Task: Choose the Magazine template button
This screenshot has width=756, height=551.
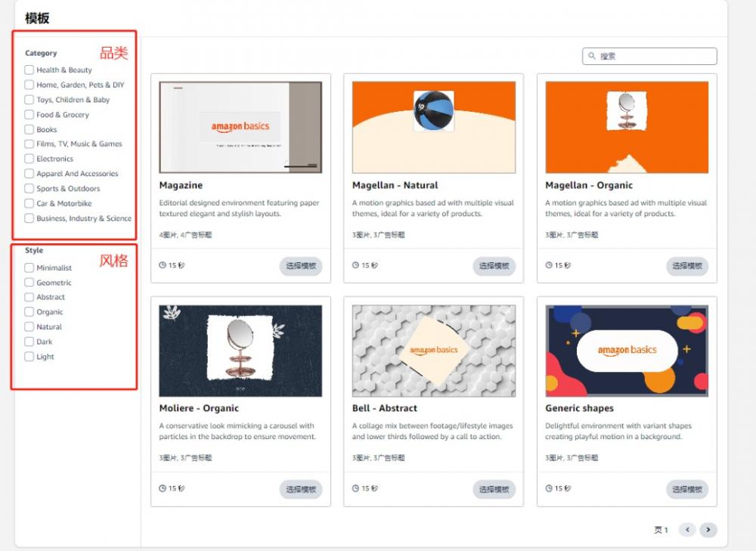Action: coord(301,266)
